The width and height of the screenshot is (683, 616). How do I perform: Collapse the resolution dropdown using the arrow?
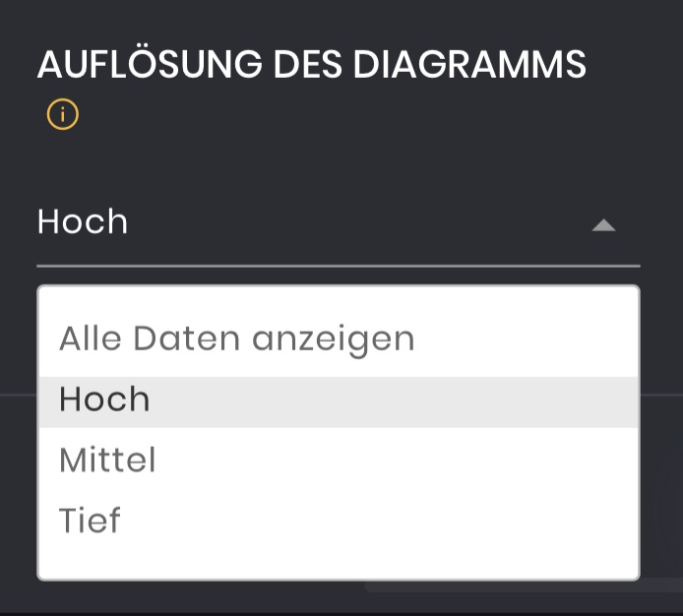point(603,225)
